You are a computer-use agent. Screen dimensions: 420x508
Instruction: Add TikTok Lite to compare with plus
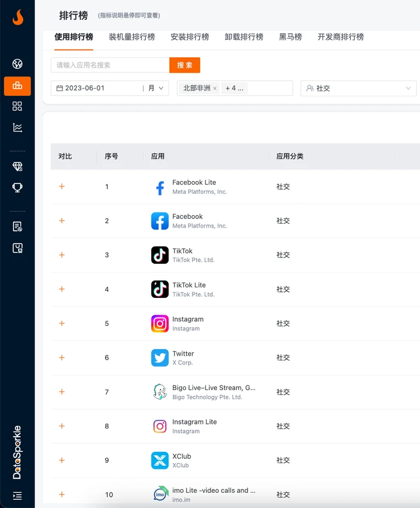[62, 289]
